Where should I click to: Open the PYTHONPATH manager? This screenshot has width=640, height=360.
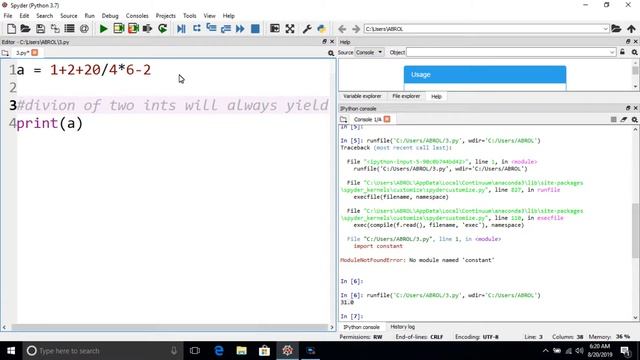(322, 29)
